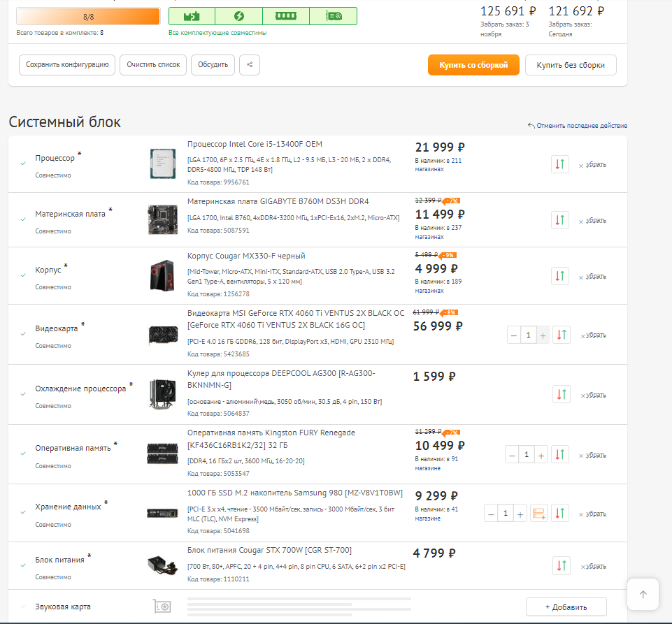The image size is (672, 624).
Task: Click Купить со сборкой button
Action: (473, 65)
